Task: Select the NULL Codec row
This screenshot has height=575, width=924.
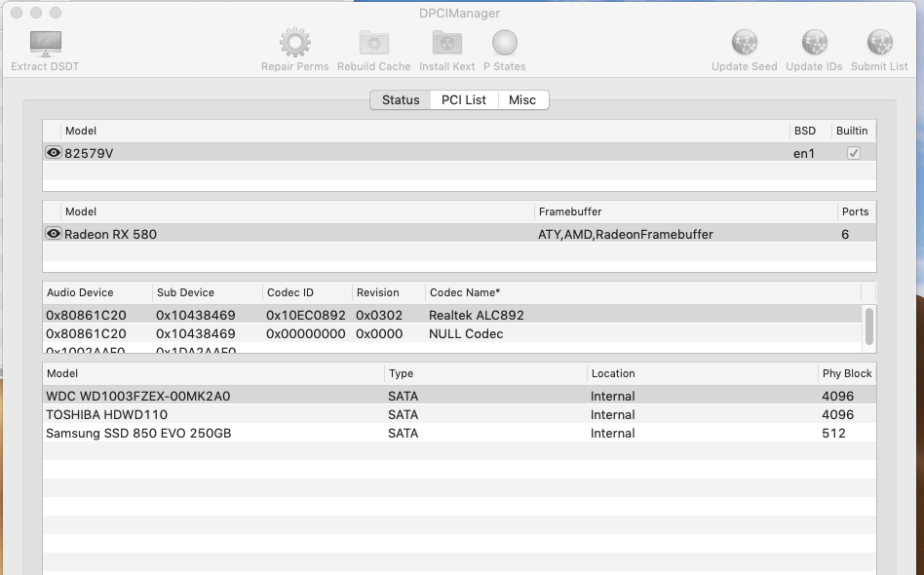Action: pyautogui.click(x=452, y=333)
